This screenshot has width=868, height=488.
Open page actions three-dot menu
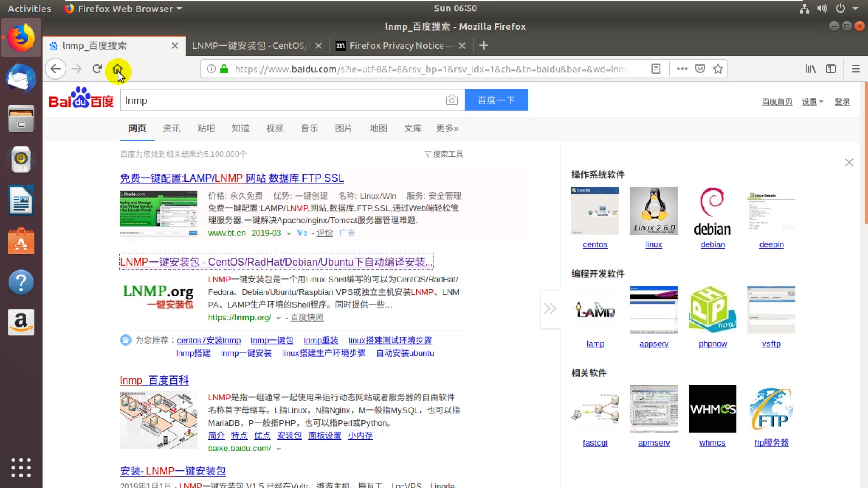pyautogui.click(x=682, y=69)
